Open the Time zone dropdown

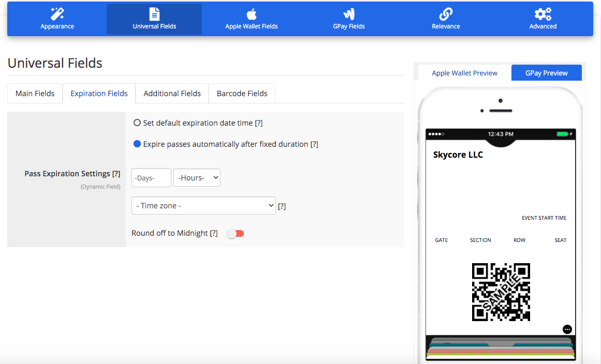coord(204,206)
